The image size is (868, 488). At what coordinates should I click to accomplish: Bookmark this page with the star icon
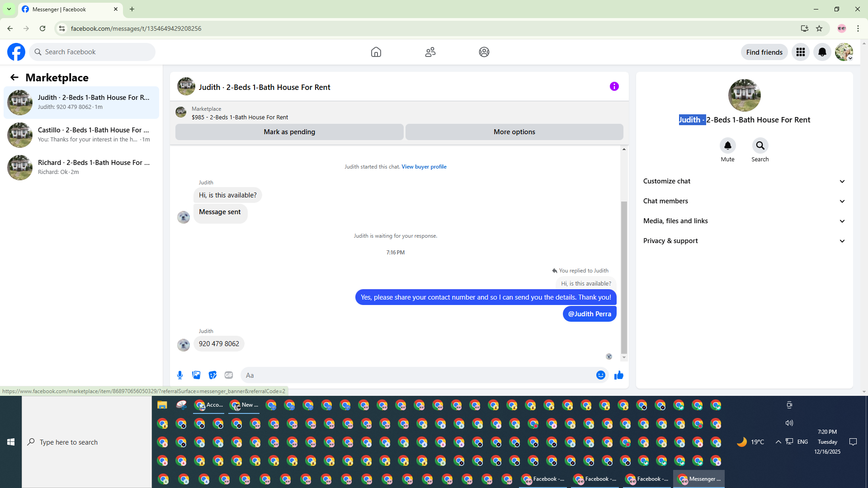tap(819, 28)
